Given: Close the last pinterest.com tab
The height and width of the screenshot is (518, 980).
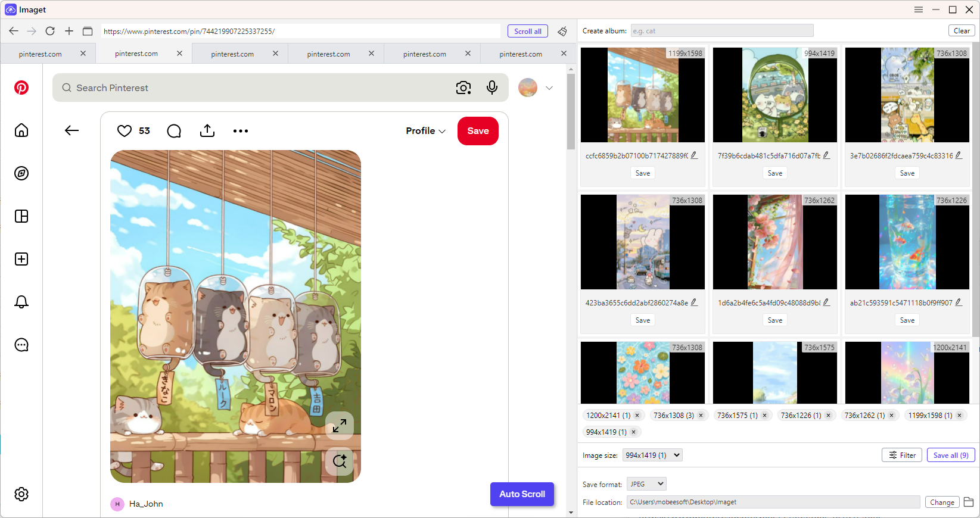Looking at the screenshot, I should (x=564, y=54).
